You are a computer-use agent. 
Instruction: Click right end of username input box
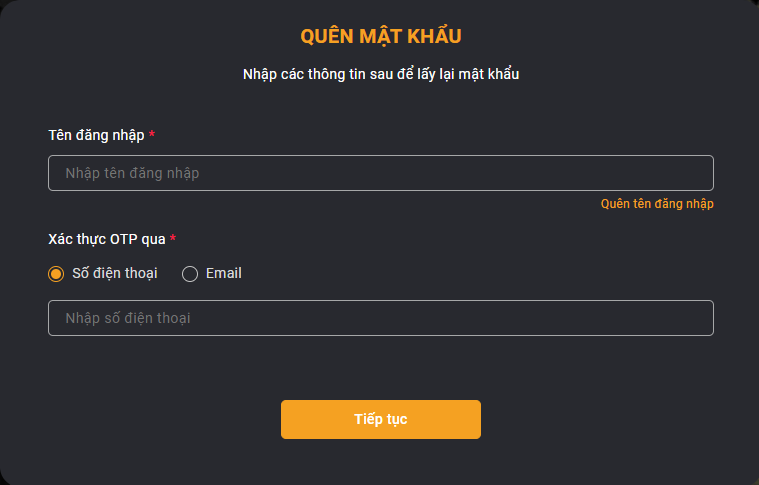tap(697, 173)
